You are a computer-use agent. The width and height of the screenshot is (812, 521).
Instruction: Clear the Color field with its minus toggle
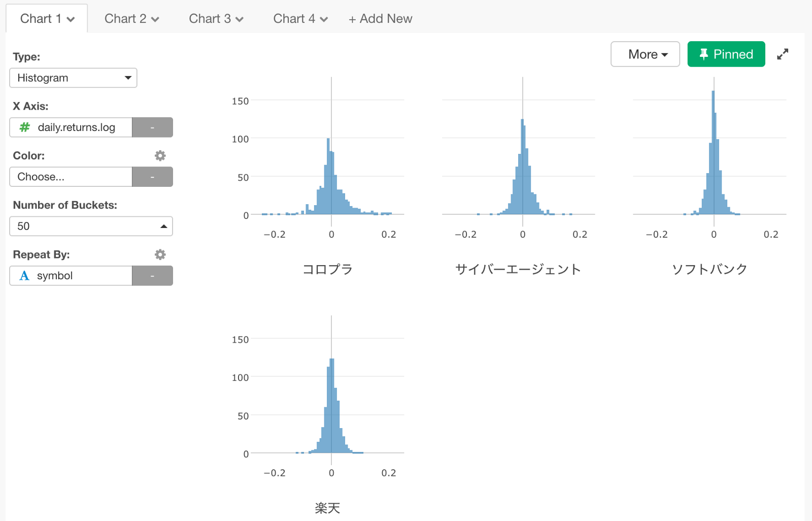coord(152,177)
